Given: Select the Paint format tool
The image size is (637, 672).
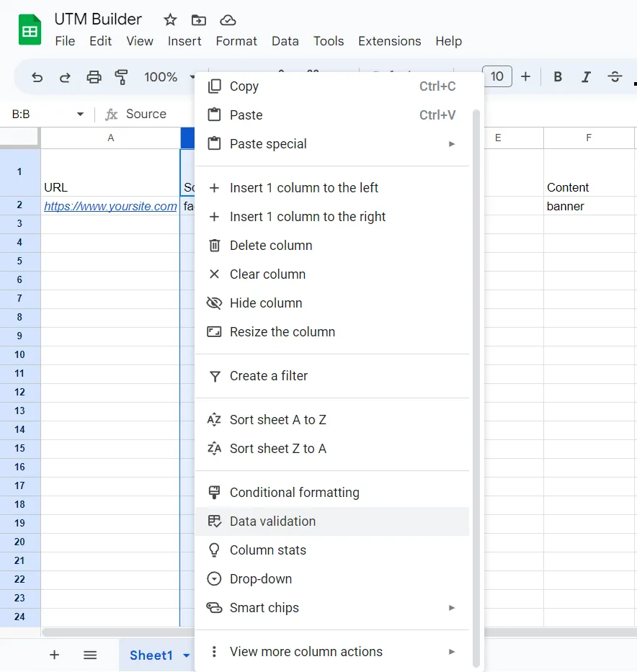Looking at the screenshot, I should pyautogui.click(x=122, y=76).
